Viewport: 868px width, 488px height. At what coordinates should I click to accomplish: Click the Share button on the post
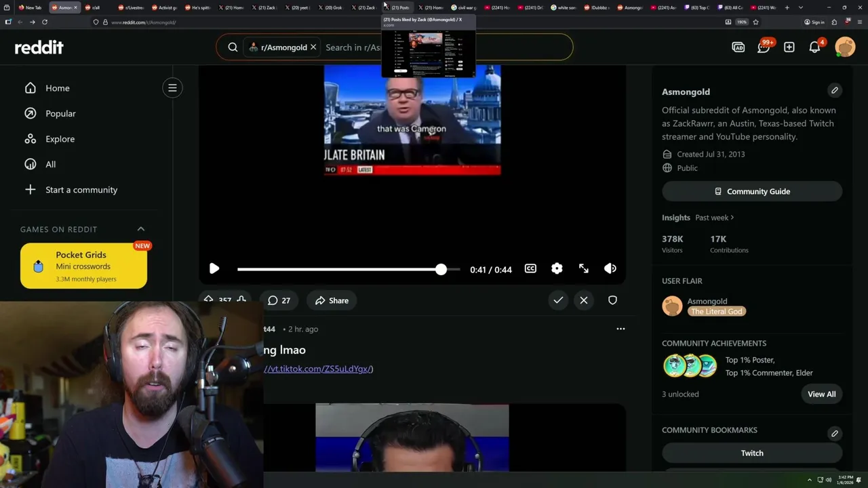tap(332, 300)
